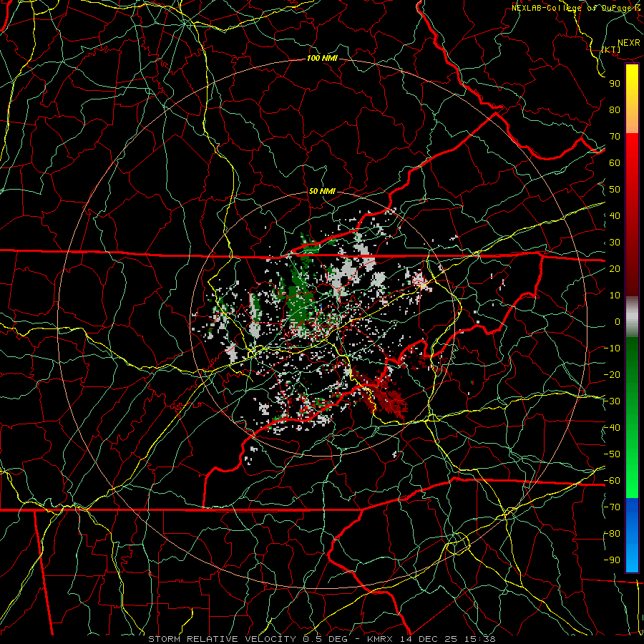644x644 pixels.
Task: Click the -20 value on velocity scale
Action: click(613, 374)
